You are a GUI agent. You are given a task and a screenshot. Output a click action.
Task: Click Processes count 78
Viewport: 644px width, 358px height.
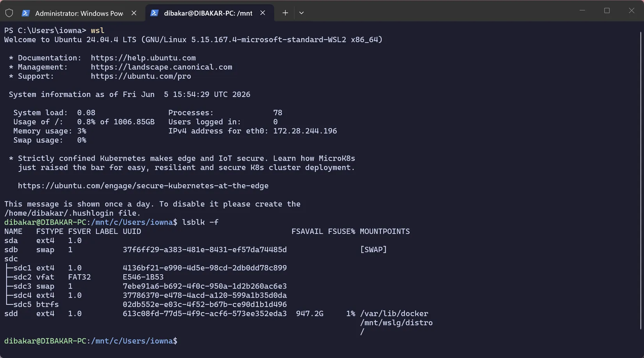coord(278,113)
